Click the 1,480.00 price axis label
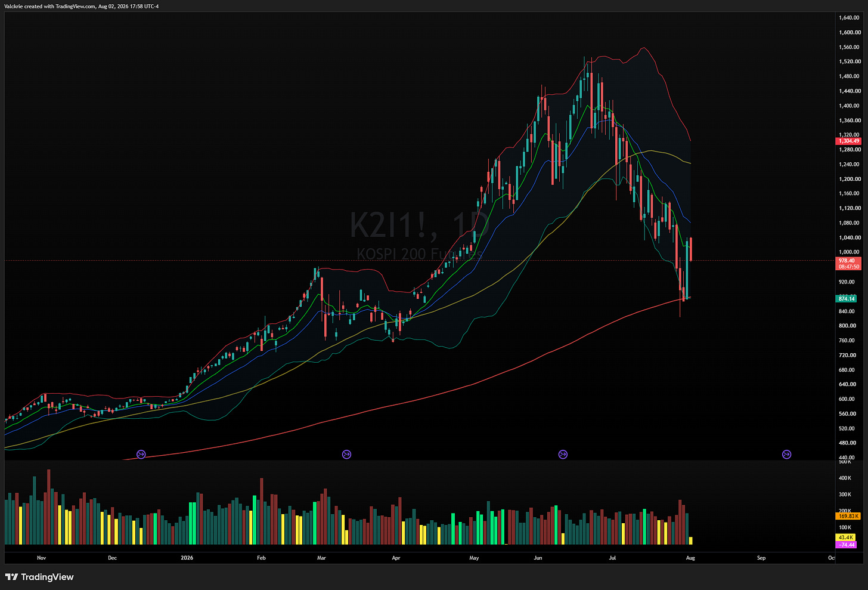This screenshot has height=590, width=868. coord(849,76)
